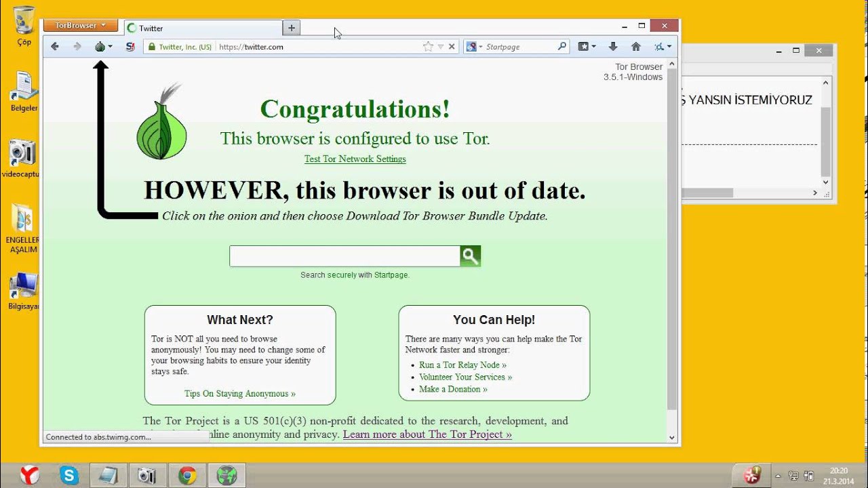
Task: Click Make a Donation link
Action: pos(453,389)
